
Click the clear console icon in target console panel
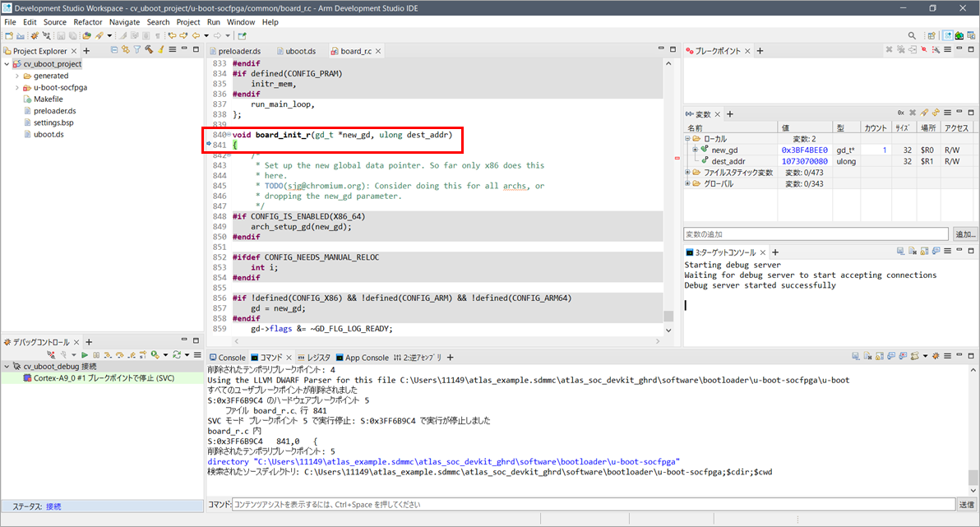(913, 251)
